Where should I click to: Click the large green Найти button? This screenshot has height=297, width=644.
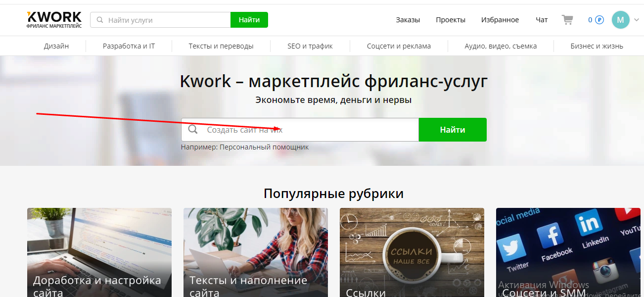(453, 130)
